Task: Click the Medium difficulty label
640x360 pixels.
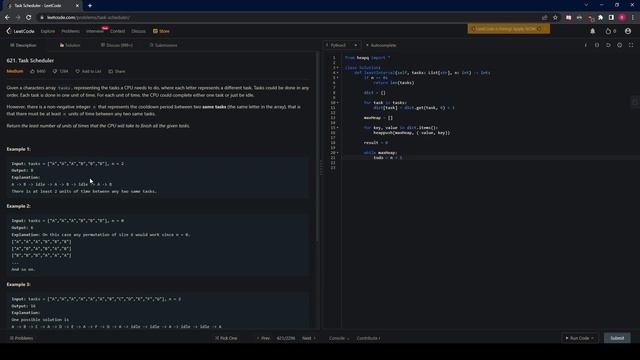Action: point(15,71)
